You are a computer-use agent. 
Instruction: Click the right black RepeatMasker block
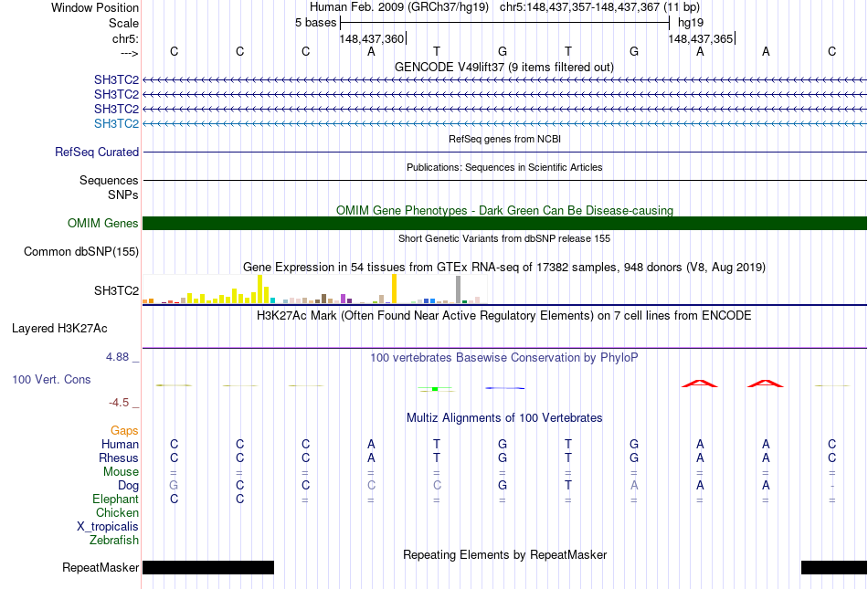[833, 567]
